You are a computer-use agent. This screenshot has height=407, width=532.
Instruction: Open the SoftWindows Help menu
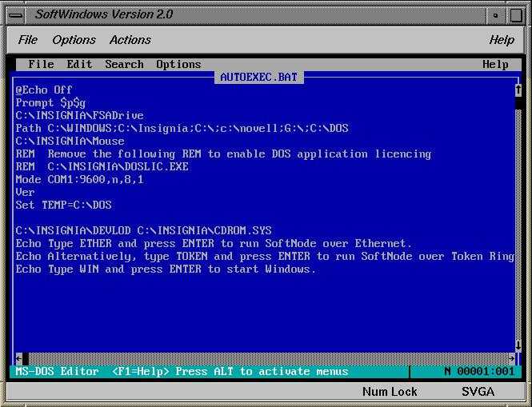click(502, 40)
